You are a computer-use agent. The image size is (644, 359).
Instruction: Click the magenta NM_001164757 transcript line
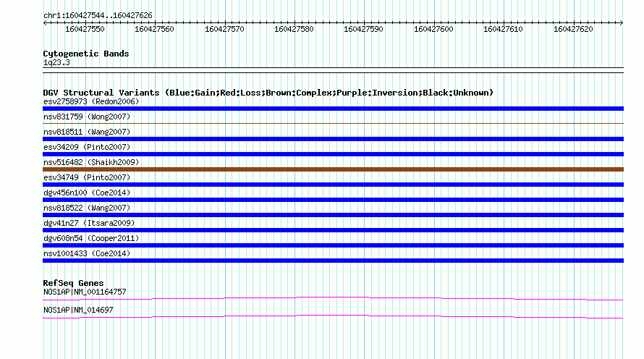pyautogui.click(x=333, y=298)
